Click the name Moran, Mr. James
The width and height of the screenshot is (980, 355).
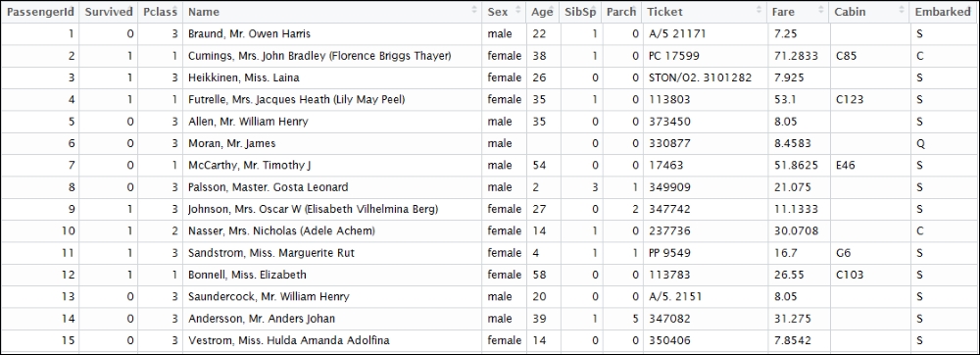[x=232, y=144]
